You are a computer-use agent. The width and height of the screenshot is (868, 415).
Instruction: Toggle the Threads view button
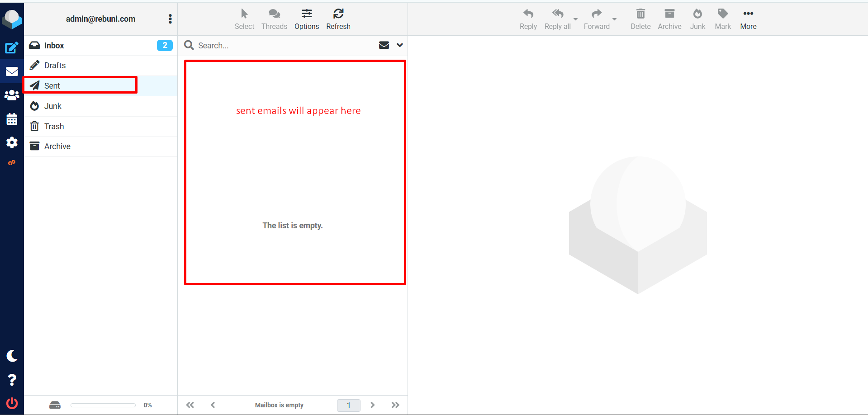pyautogui.click(x=274, y=19)
